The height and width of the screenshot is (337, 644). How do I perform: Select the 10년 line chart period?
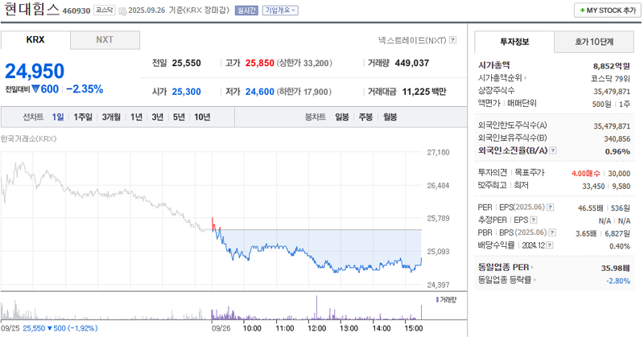[202, 117]
